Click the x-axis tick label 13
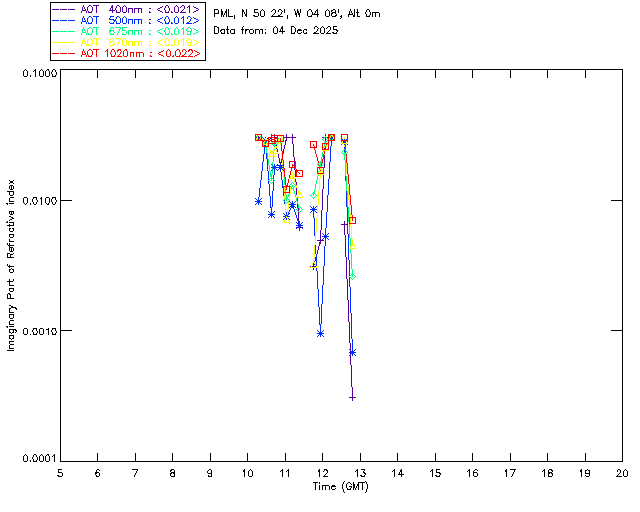The width and height of the screenshot is (640, 512). click(x=360, y=473)
